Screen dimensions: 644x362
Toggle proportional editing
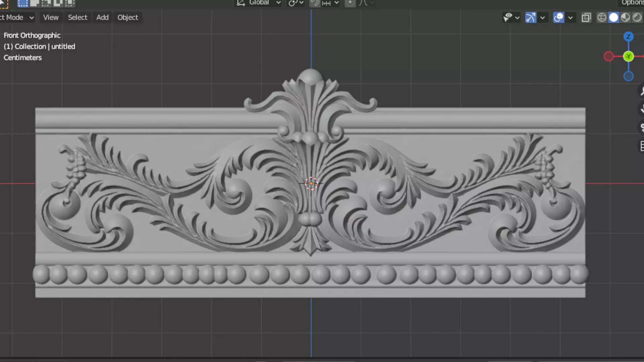[350, 3]
